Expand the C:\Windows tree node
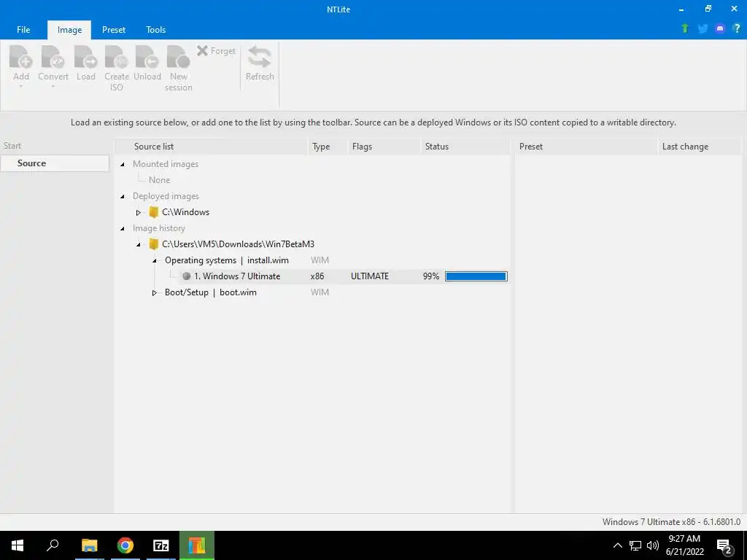The height and width of the screenshot is (560, 747). [x=138, y=212]
